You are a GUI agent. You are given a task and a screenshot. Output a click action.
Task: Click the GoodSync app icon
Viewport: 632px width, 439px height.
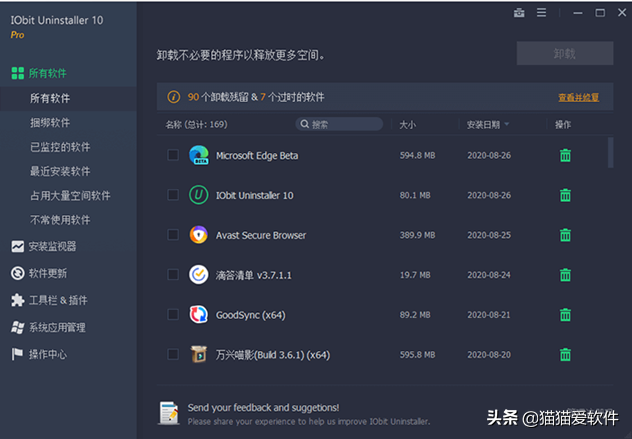199,314
